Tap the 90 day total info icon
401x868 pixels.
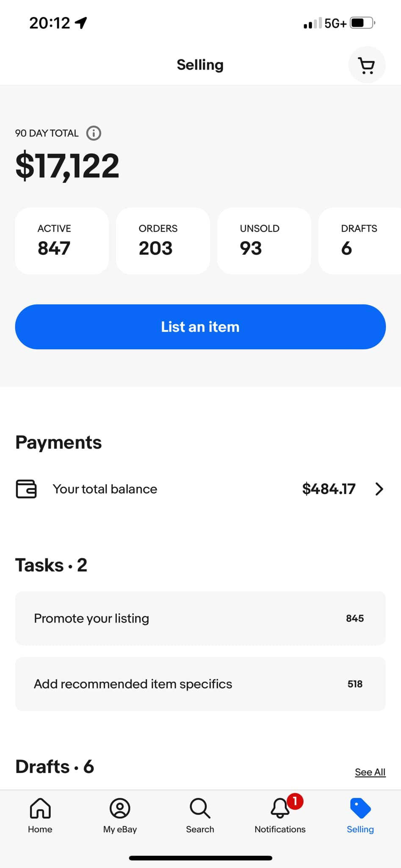(94, 133)
